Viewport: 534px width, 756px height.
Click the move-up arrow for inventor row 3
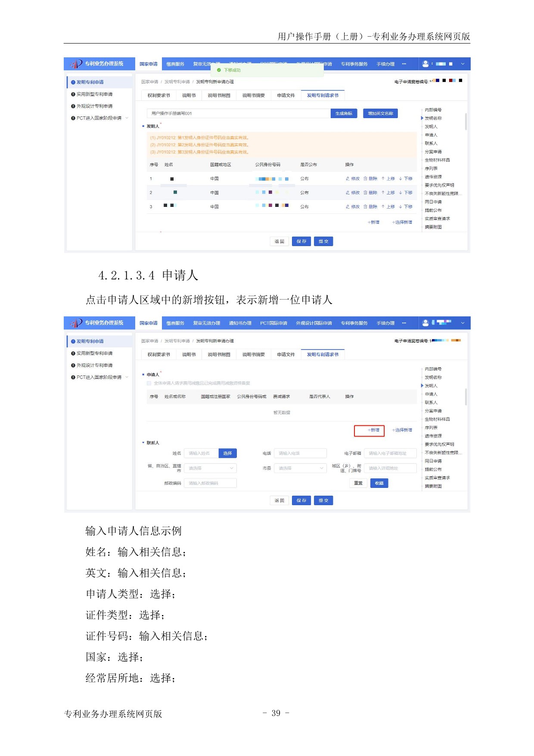(383, 207)
